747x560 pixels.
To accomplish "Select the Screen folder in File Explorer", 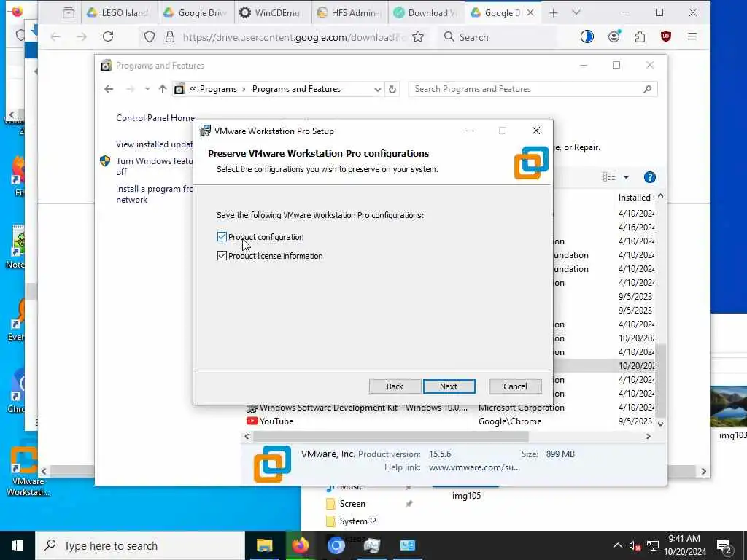I will pos(352,504).
